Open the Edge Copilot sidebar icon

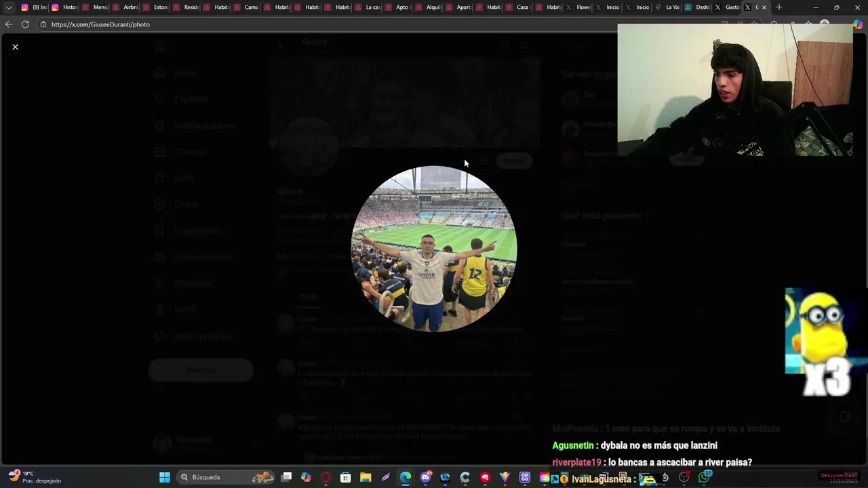[x=858, y=24]
